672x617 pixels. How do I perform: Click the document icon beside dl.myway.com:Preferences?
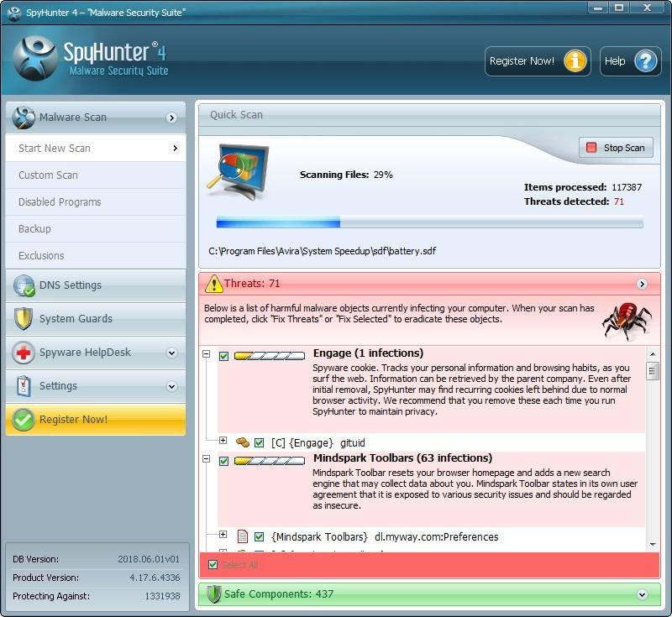click(x=243, y=536)
